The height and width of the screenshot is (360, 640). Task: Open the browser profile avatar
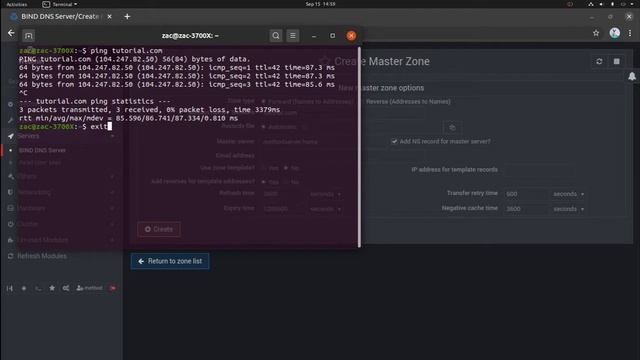point(615,33)
